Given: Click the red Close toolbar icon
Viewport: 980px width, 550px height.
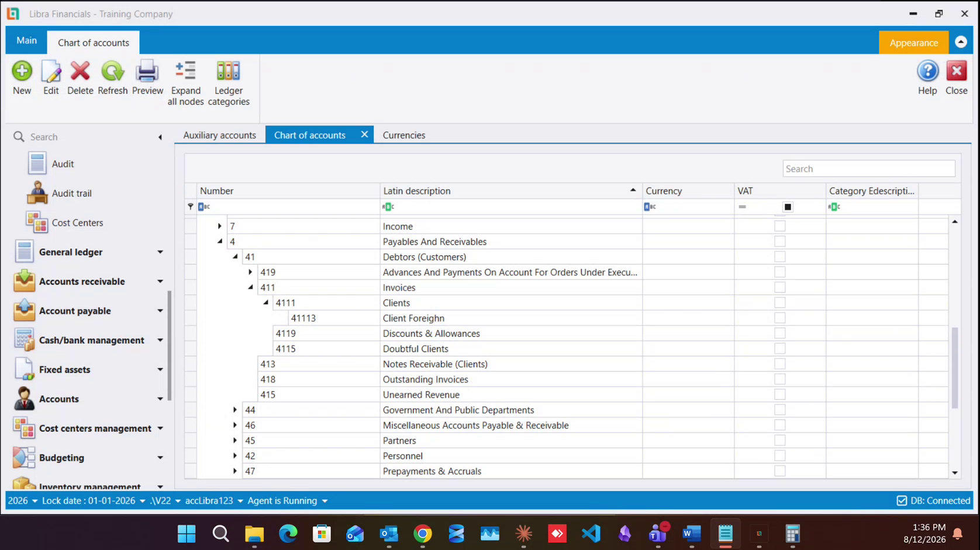Looking at the screenshot, I should 957,71.
